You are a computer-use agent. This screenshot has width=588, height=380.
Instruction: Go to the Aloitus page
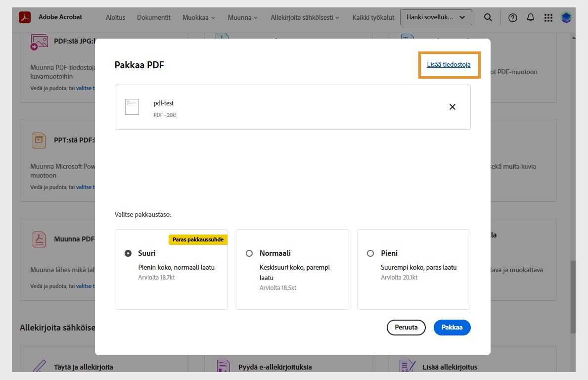tap(115, 17)
